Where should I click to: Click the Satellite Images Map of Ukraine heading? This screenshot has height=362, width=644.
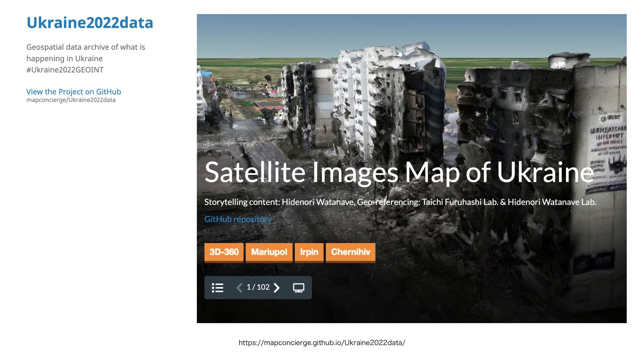[399, 172]
